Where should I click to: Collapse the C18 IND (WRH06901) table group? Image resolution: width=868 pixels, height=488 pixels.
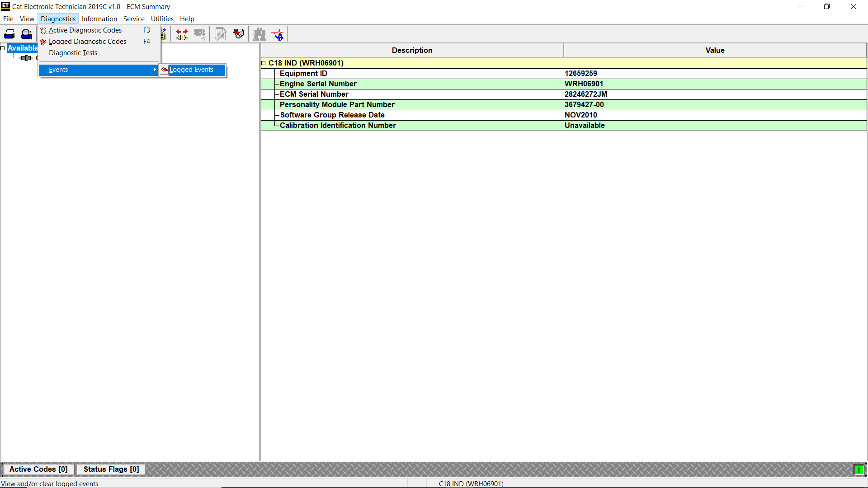(264, 63)
